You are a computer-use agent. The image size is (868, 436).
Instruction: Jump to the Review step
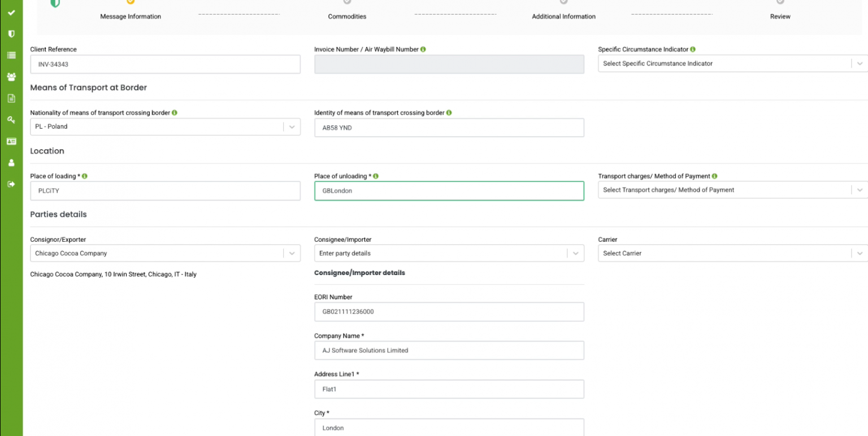pos(780,16)
